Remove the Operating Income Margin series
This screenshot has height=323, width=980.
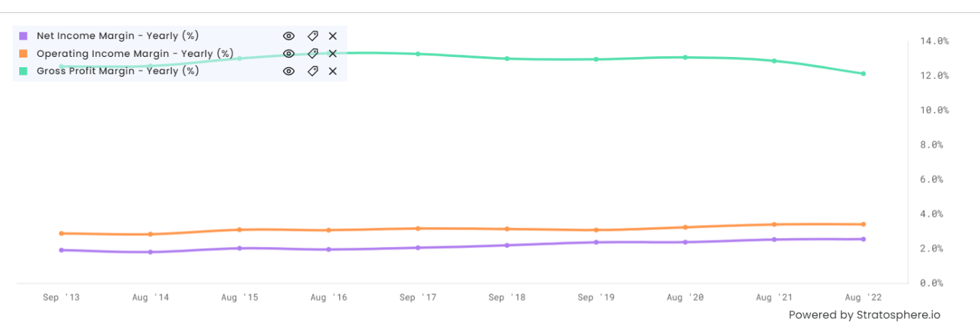[x=333, y=53]
